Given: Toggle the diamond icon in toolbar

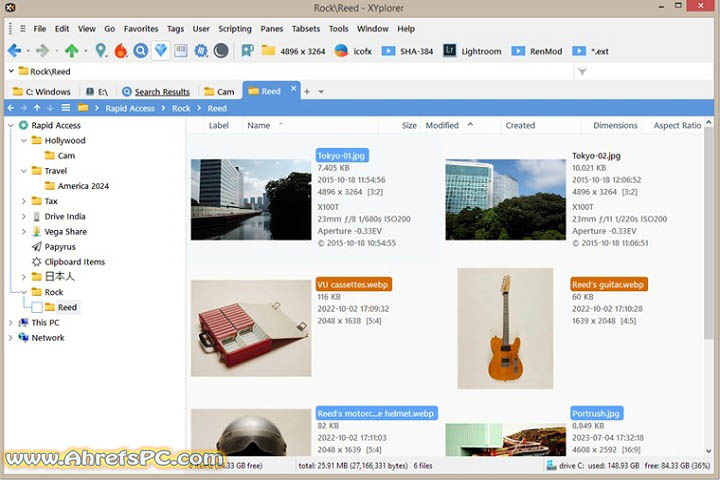Looking at the screenshot, I should [x=161, y=50].
